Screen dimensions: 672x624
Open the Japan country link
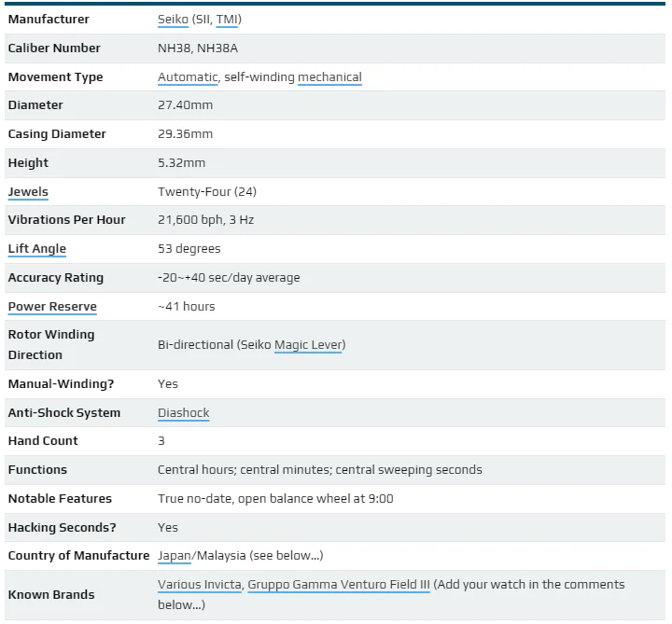[174, 556]
